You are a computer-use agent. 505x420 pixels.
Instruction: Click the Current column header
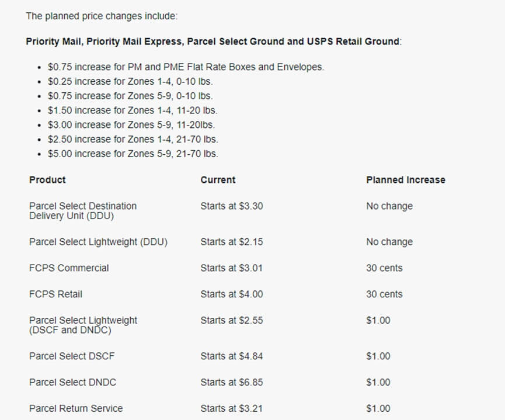pyautogui.click(x=218, y=180)
